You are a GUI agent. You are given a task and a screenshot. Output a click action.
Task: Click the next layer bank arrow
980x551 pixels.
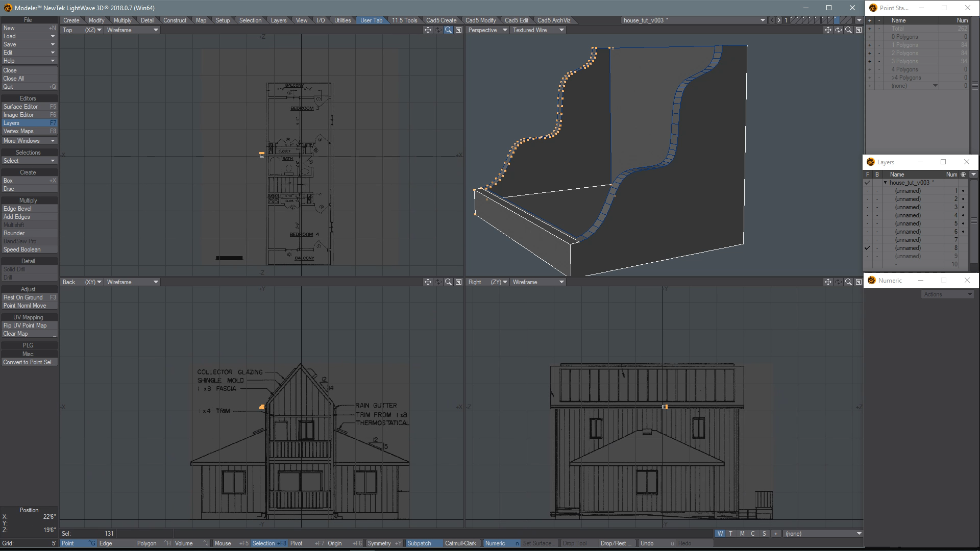[779, 20]
